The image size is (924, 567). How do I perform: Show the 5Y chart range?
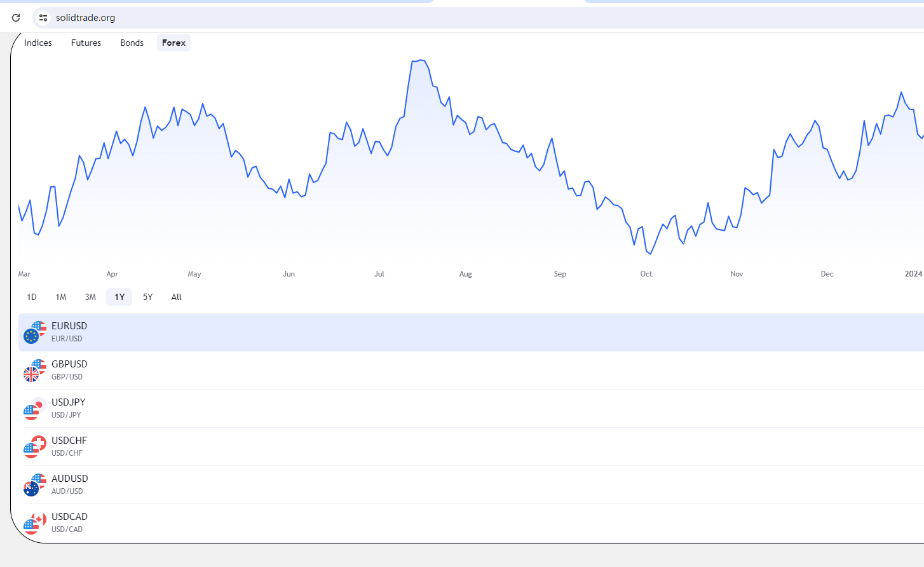click(148, 297)
